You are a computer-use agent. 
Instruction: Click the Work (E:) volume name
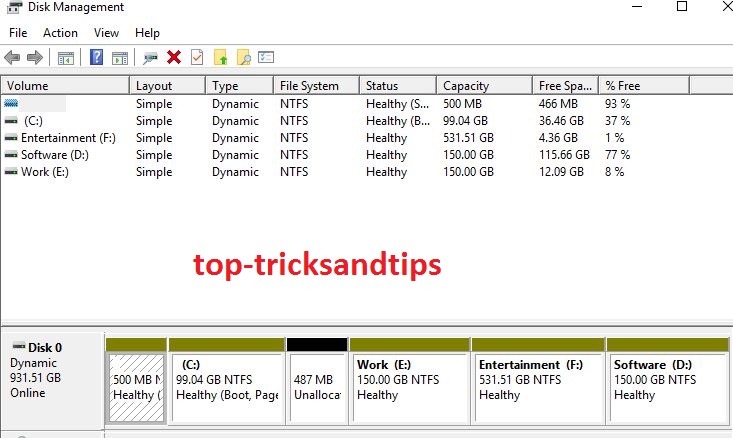[x=45, y=172]
